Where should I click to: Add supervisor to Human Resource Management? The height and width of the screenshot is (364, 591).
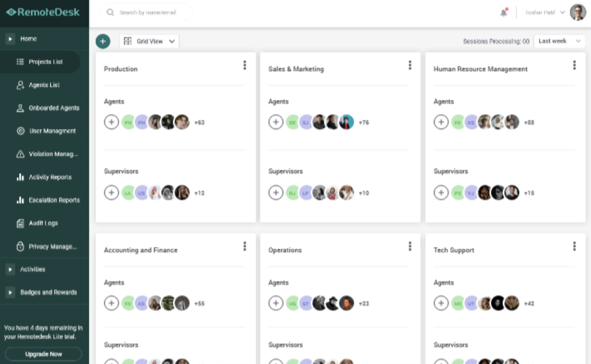[x=441, y=193]
